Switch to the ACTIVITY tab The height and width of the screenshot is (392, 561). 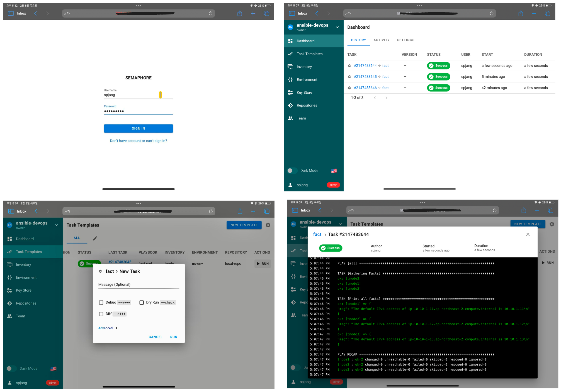coord(381,40)
